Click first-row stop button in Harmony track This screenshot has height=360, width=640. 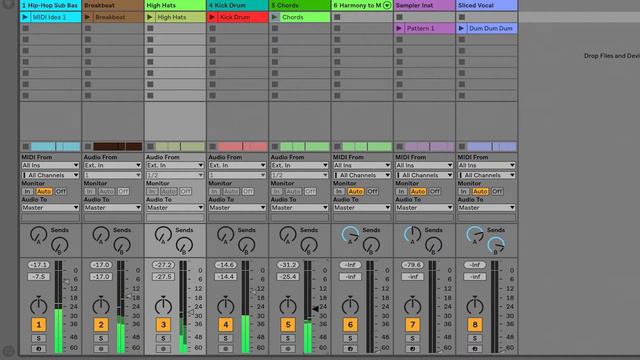(x=337, y=17)
